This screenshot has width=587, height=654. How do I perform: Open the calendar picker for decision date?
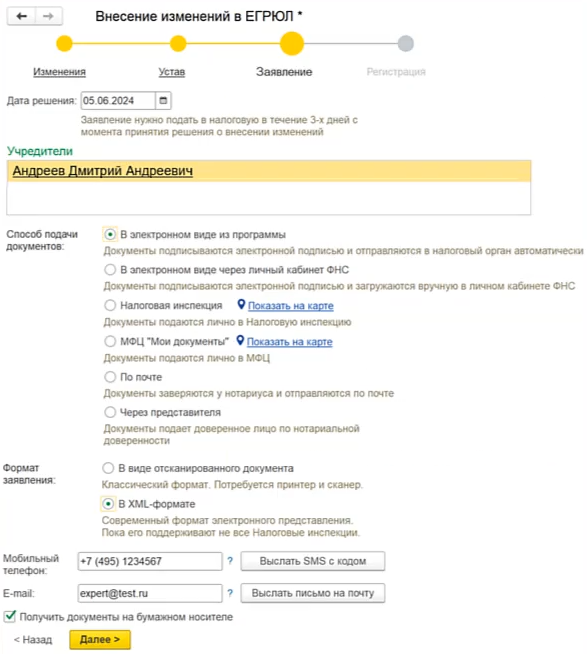(164, 101)
